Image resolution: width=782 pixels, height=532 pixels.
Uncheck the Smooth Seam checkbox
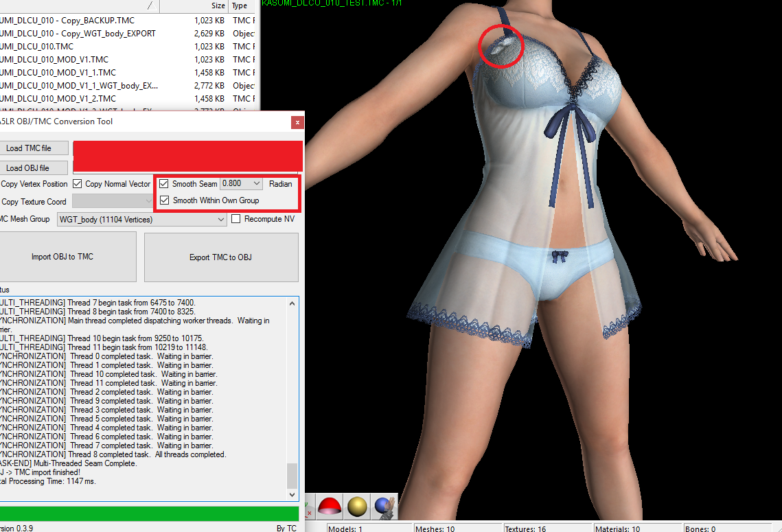[164, 184]
